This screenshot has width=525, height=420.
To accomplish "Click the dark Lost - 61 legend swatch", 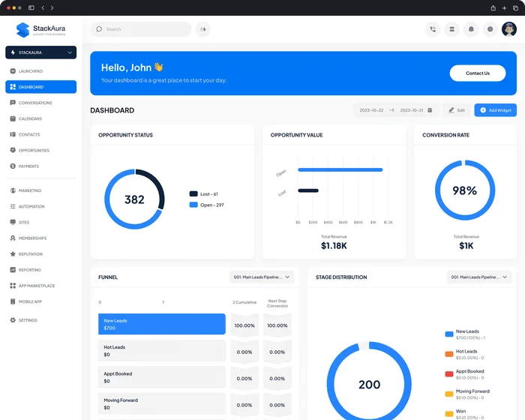I will [x=193, y=194].
